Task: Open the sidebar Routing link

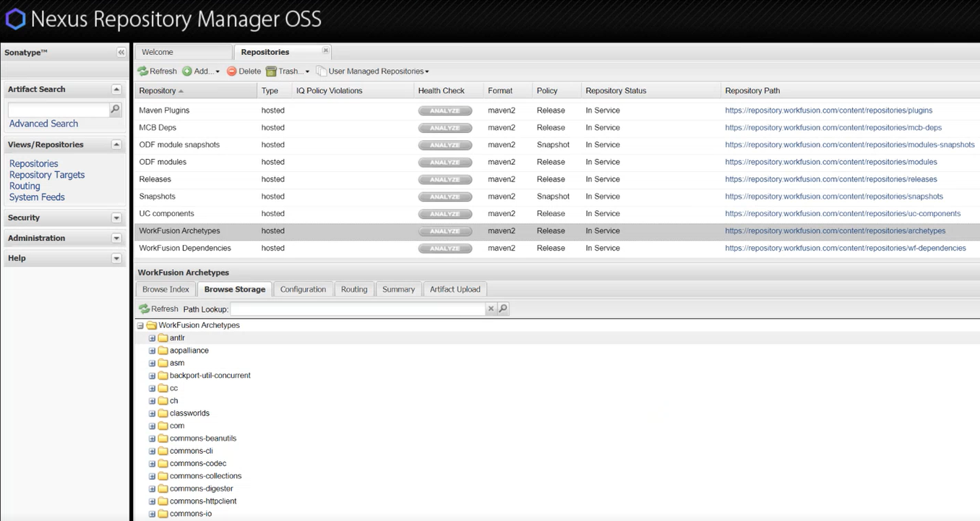Action: 25,186
